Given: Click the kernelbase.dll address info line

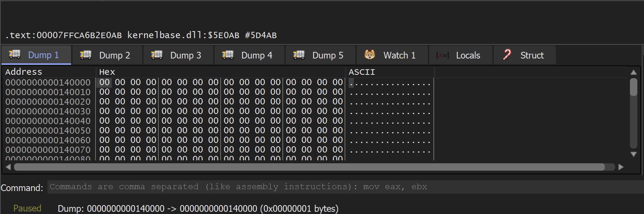Looking at the screenshot, I should click(x=141, y=35).
